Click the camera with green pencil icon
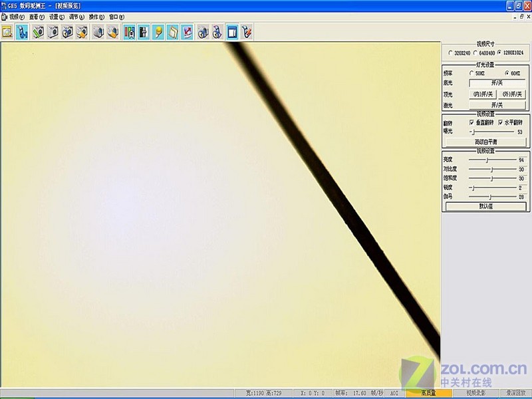Screen dimensions: 532x399 tap(38, 32)
